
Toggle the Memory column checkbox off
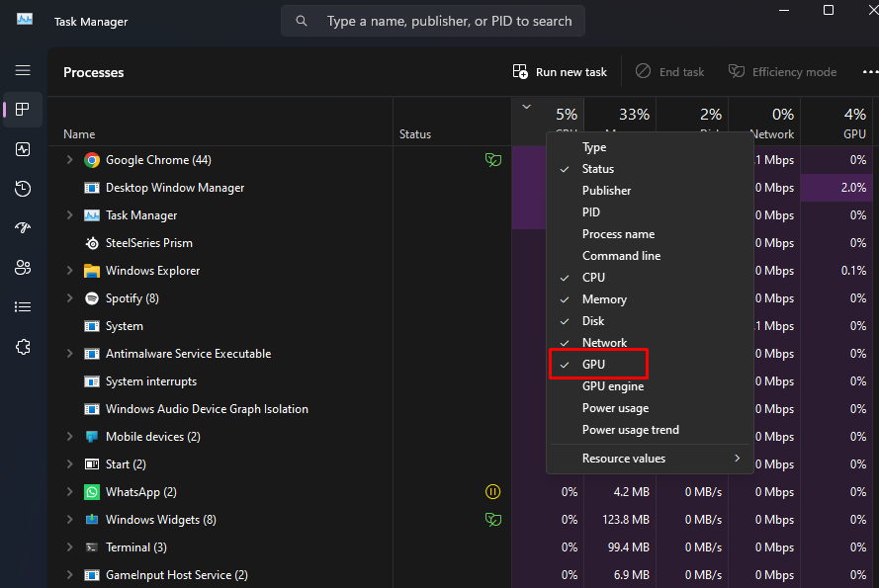pos(604,299)
